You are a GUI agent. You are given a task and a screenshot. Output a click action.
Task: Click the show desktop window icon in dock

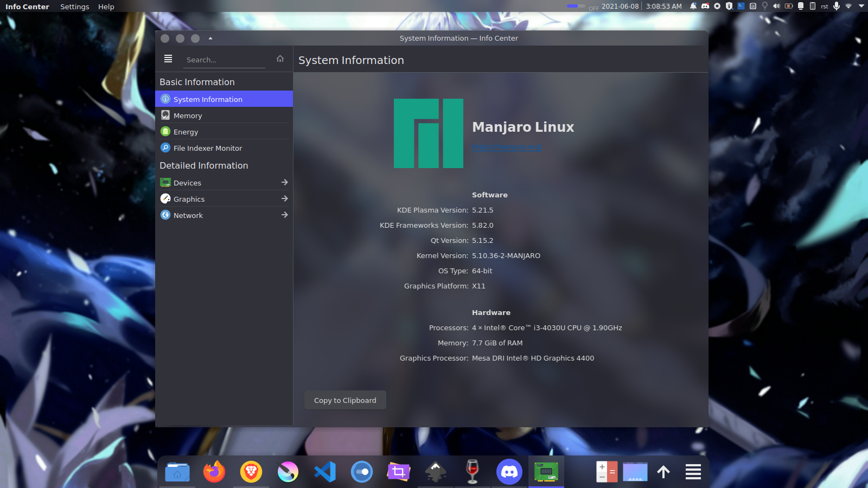click(x=635, y=472)
